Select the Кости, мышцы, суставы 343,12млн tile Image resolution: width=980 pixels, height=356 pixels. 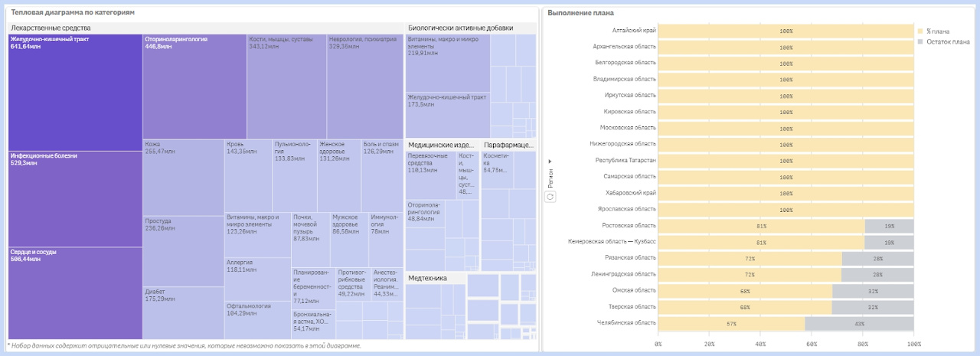pyautogui.click(x=286, y=87)
